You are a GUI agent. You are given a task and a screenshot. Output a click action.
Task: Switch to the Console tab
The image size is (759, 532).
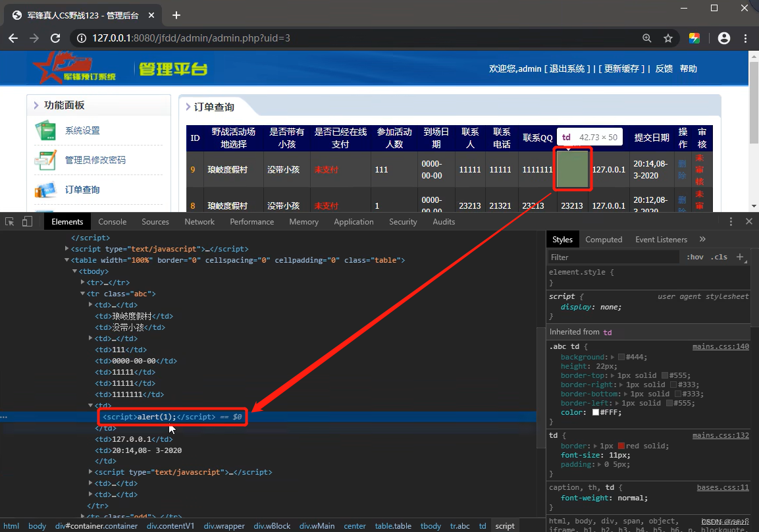[x=113, y=222]
